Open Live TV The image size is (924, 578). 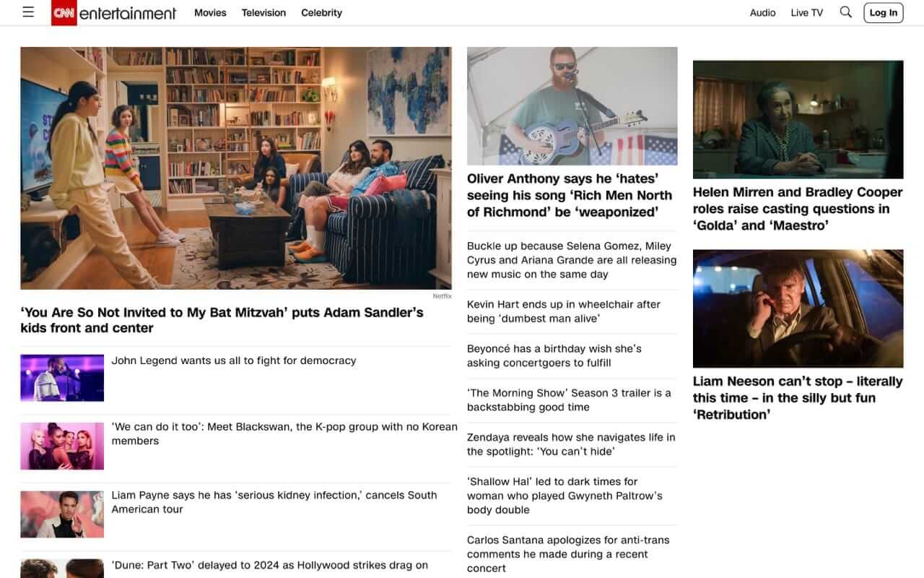(806, 12)
